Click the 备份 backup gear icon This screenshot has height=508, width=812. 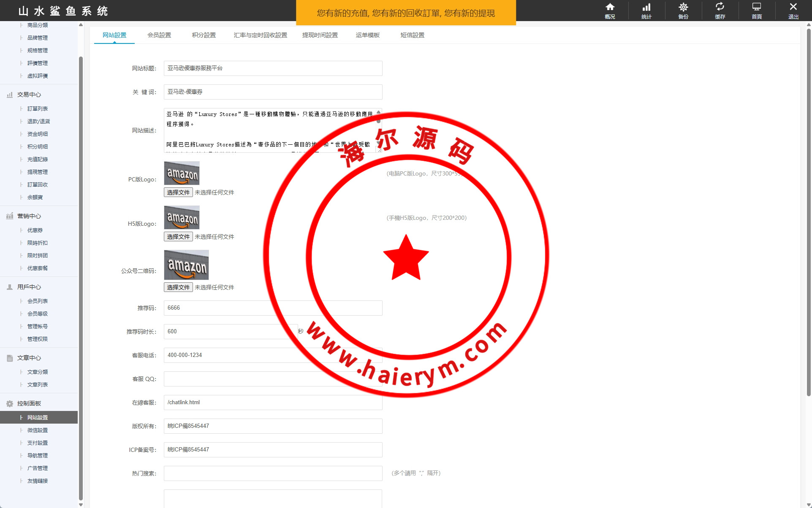[683, 7]
